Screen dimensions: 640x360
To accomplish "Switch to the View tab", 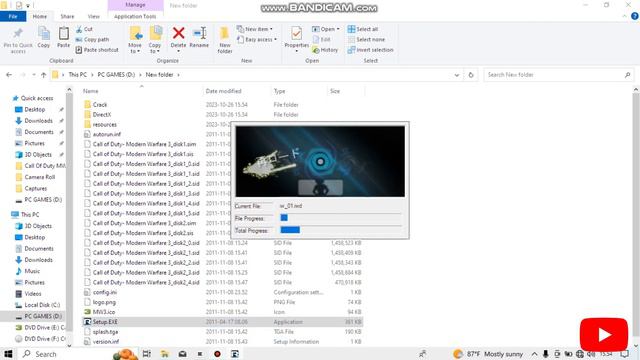I will click(x=93, y=16).
